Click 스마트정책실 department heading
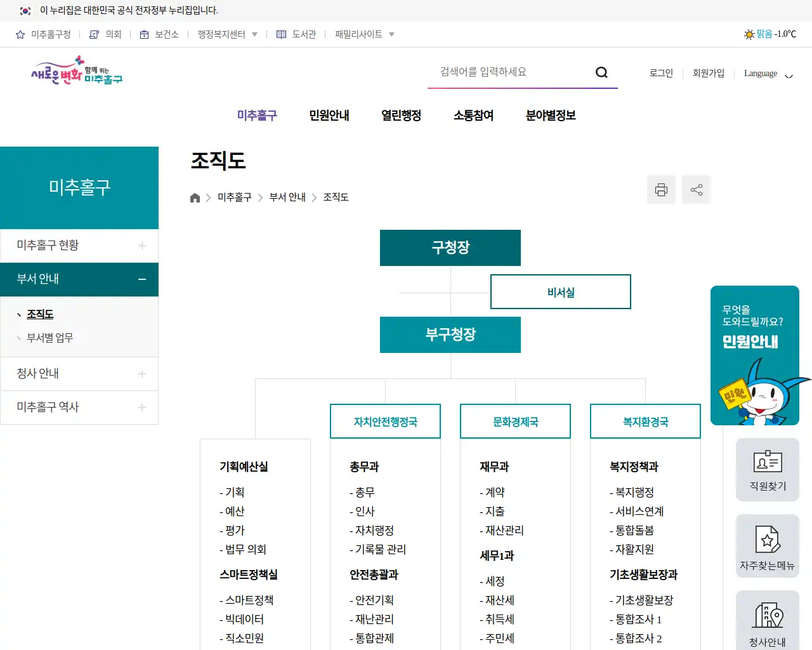Image resolution: width=812 pixels, height=650 pixels. (249, 574)
